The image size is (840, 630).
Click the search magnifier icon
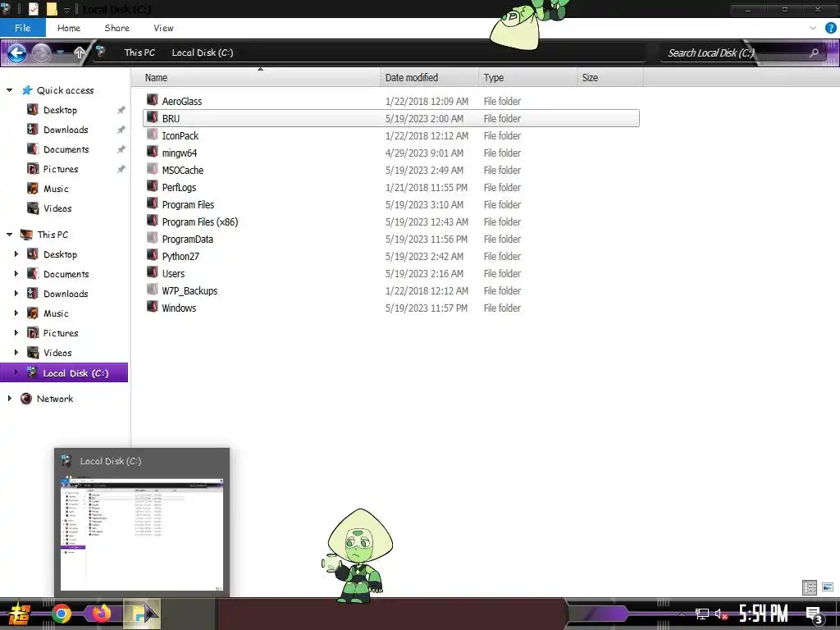pyautogui.click(x=814, y=52)
